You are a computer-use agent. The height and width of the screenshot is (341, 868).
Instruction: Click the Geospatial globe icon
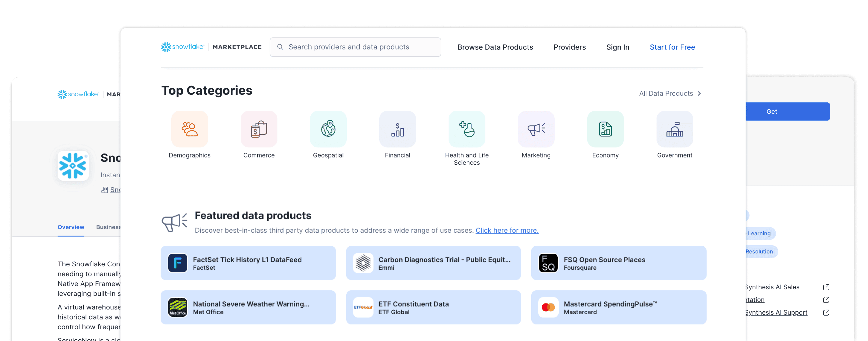328,129
